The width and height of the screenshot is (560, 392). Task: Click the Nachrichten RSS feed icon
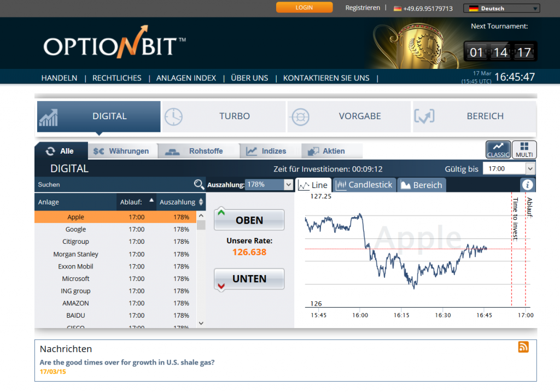click(523, 347)
